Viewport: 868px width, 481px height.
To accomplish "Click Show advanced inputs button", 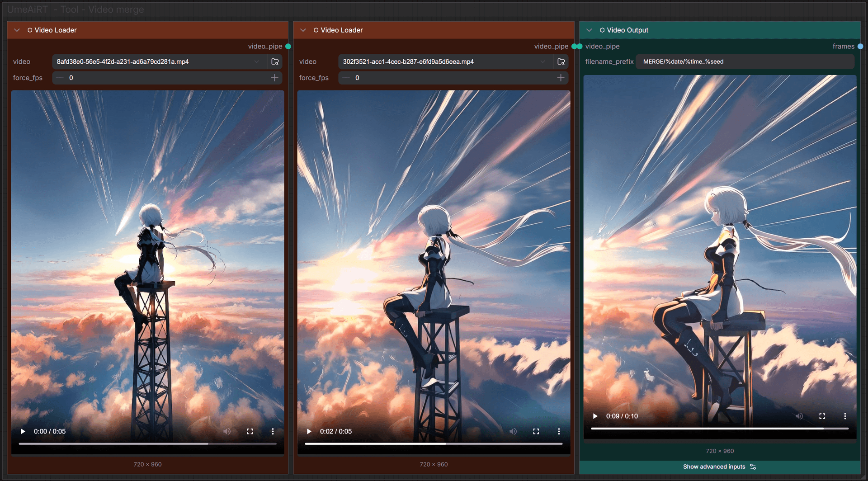I will pos(720,467).
